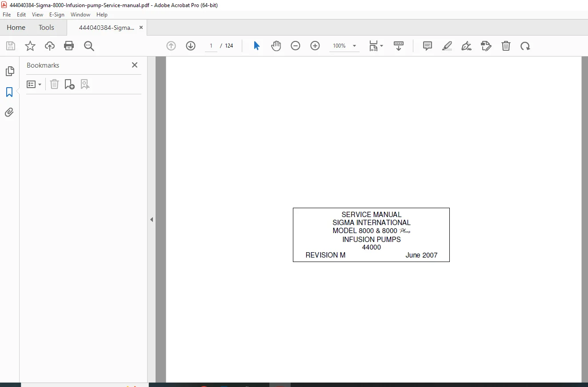Click the delete trash icon in toolbar
588x387 pixels.
point(506,46)
